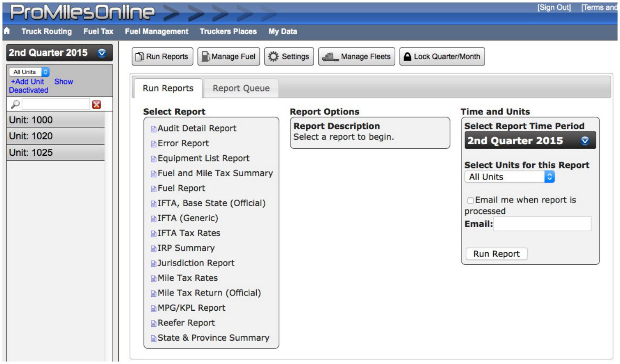This screenshot has width=620, height=364.
Task: Click document icon beside Mile Tax Rates
Action: tap(153, 279)
